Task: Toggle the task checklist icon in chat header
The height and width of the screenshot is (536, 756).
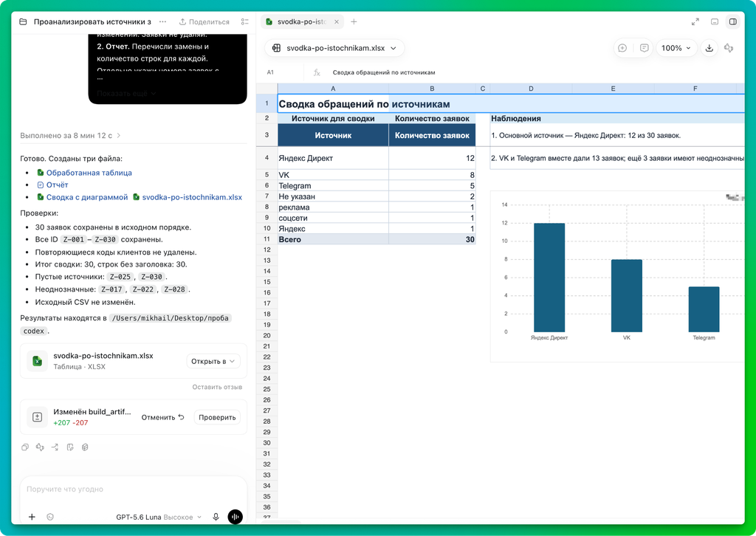Action: click(x=245, y=21)
